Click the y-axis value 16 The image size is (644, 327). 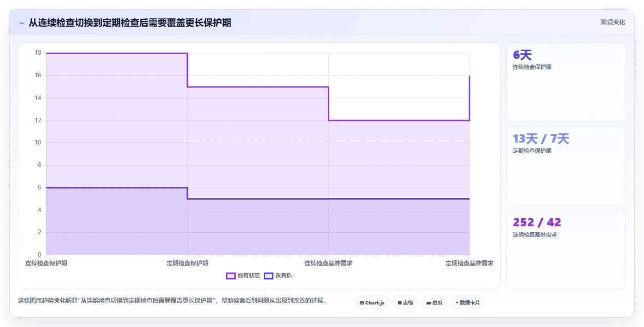pyautogui.click(x=38, y=75)
